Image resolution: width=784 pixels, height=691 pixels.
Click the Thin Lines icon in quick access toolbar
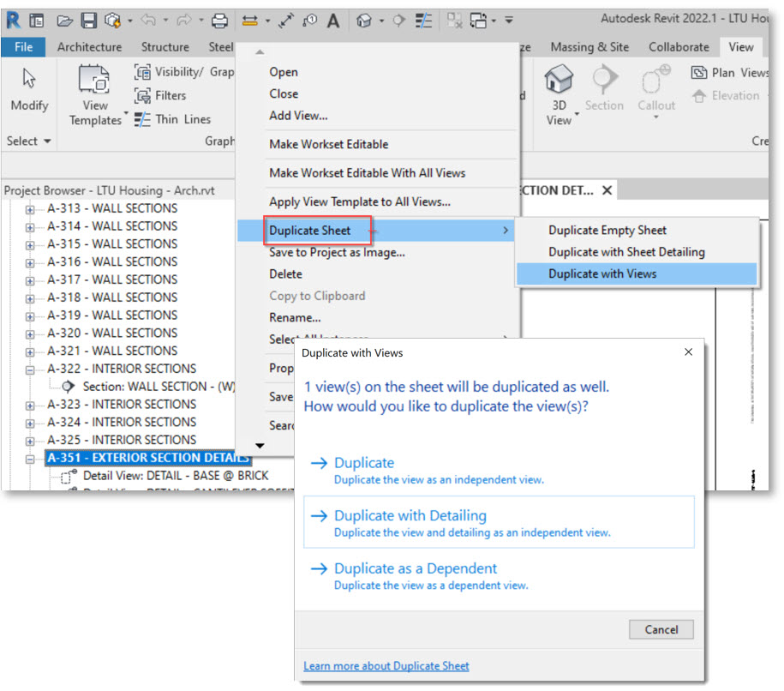(x=423, y=21)
